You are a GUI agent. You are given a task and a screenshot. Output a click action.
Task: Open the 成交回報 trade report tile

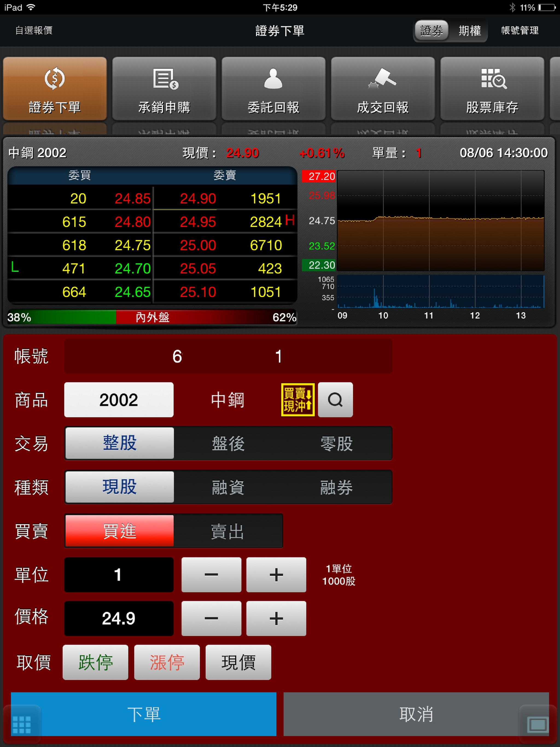tap(383, 89)
